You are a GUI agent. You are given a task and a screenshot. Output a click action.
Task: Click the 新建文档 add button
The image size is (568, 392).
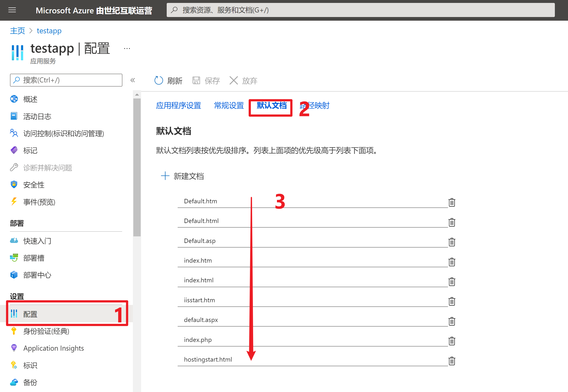182,176
